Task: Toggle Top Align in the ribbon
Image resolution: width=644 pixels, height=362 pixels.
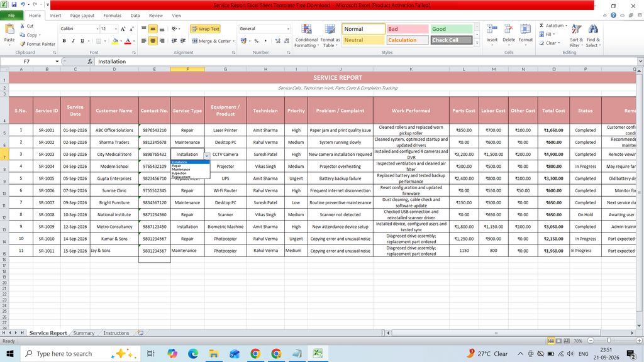Action: 144,29
